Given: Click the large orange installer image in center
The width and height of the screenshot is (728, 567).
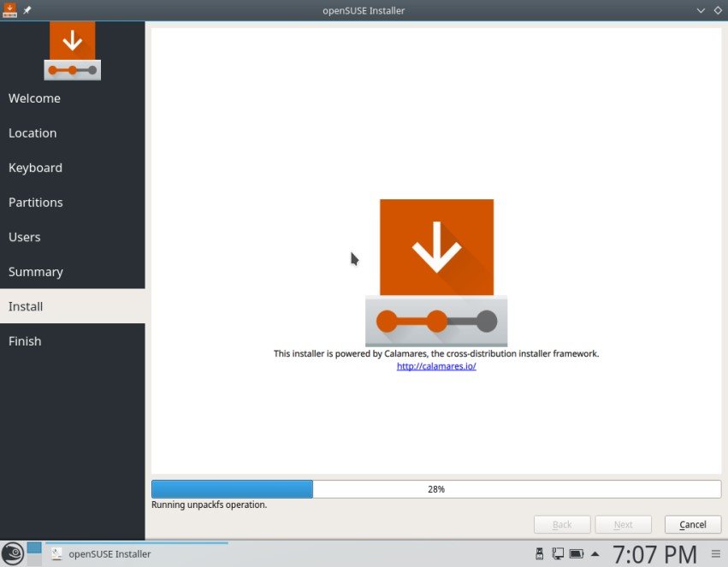Looking at the screenshot, I should (x=436, y=273).
